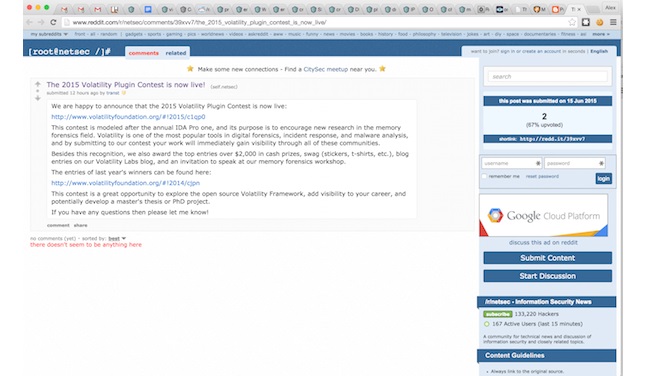
Task: Click the login button
Action: point(604,179)
